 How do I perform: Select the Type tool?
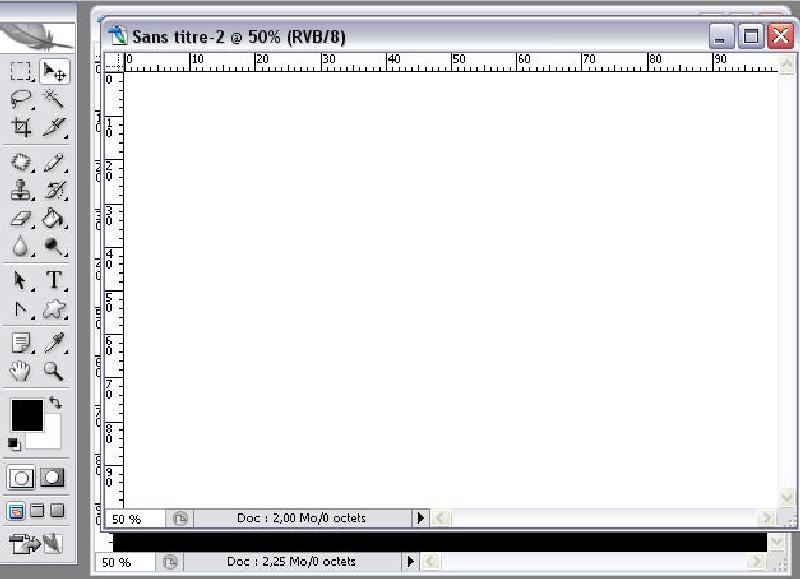[54, 281]
